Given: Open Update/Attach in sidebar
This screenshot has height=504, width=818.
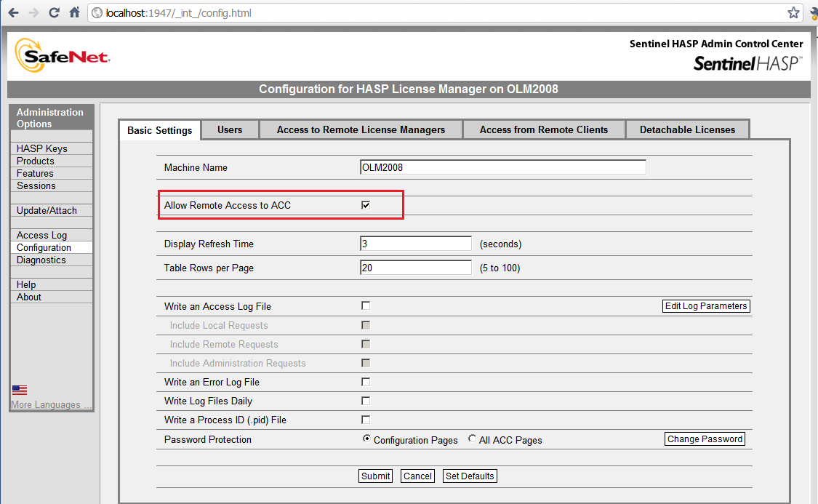Looking at the screenshot, I should coord(51,210).
